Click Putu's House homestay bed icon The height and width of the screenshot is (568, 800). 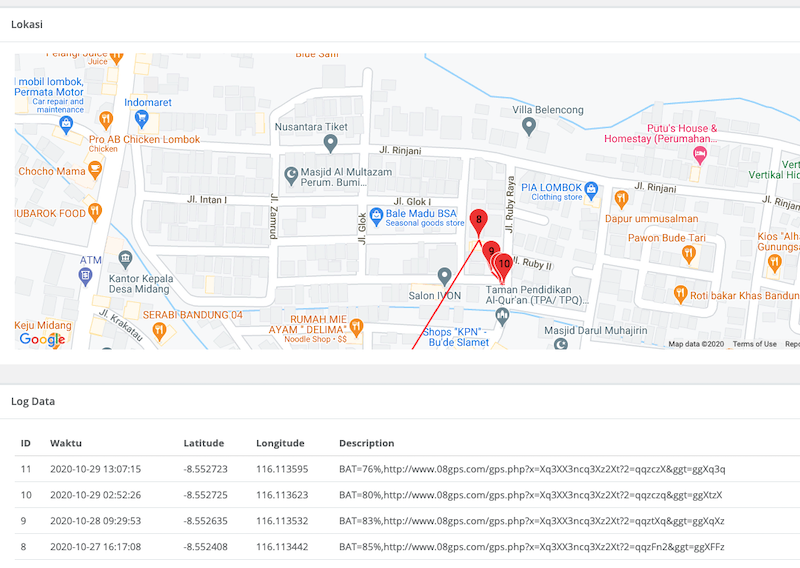[700, 155]
